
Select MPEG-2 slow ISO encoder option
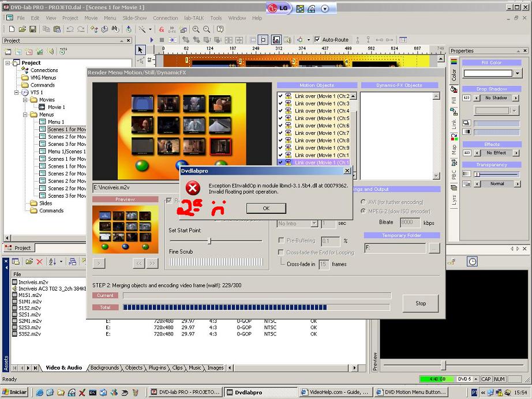(x=364, y=211)
